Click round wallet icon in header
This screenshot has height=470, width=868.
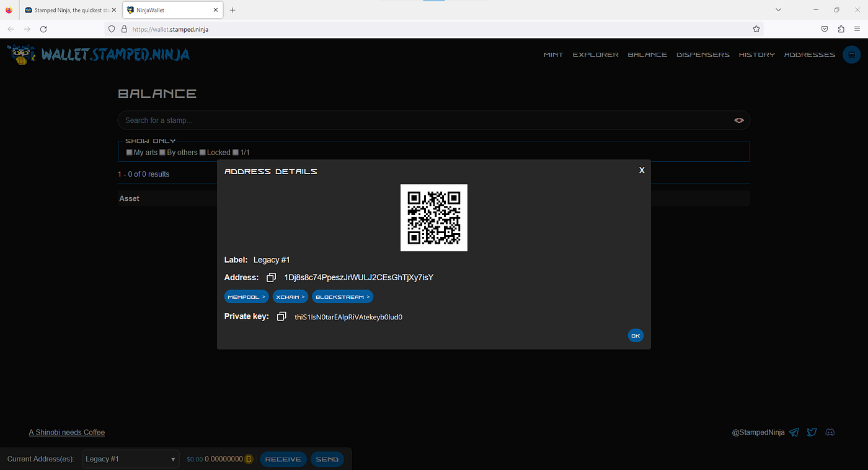click(852, 55)
